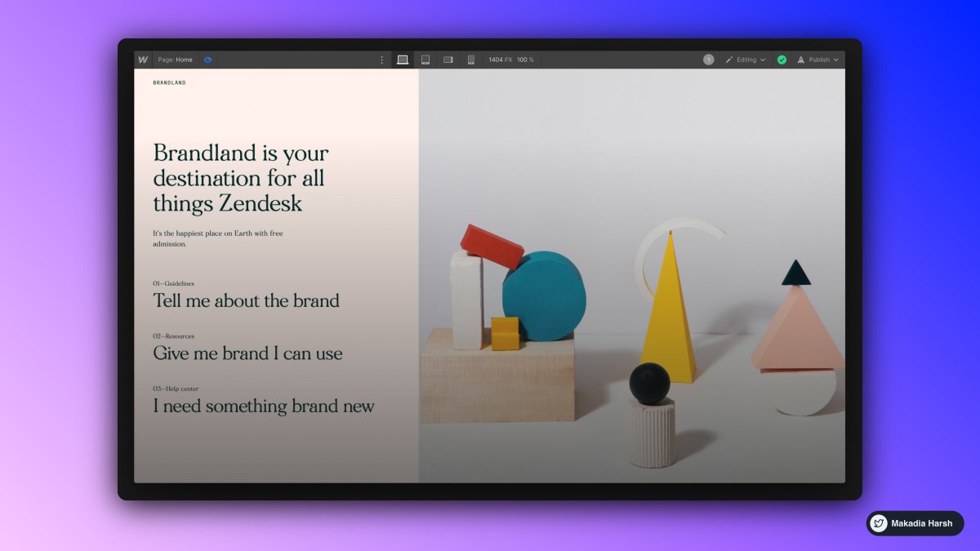980x551 pixels.
Task: Toggle the blue preview eye mode
Action: 208,59
